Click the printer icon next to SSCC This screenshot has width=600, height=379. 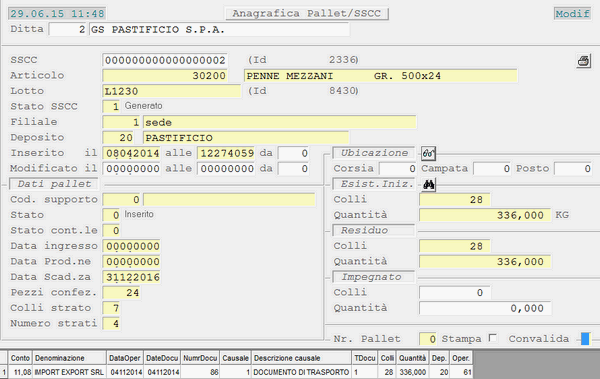pyautogui.click(x=584, y=61)
